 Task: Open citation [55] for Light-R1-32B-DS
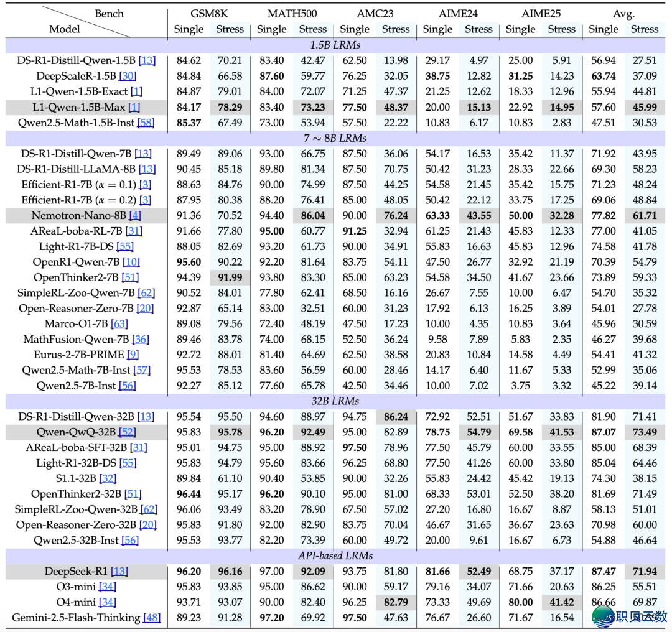tap(128, 463)
